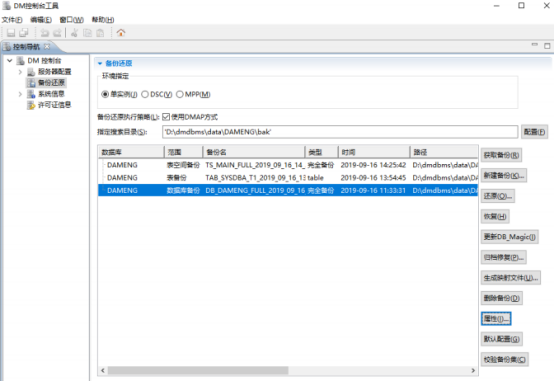Viewport: 554px width, 381px height.
Task: Select the 单实例(J) radio button
Action: [x=105, y=94]
